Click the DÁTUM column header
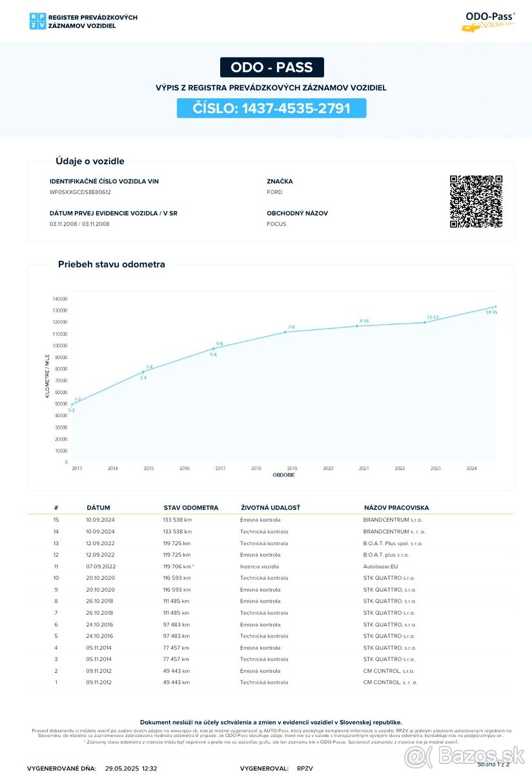The image size is (532, 775). pos(98,508)
